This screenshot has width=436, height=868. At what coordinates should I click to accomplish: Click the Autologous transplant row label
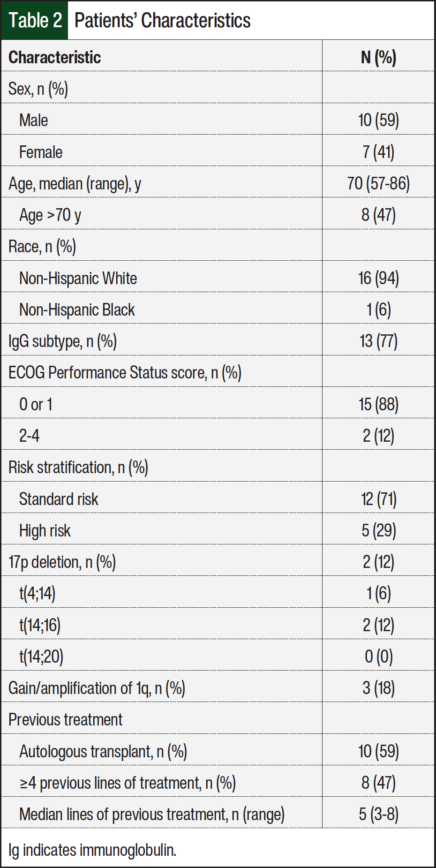tap(103, 751)
